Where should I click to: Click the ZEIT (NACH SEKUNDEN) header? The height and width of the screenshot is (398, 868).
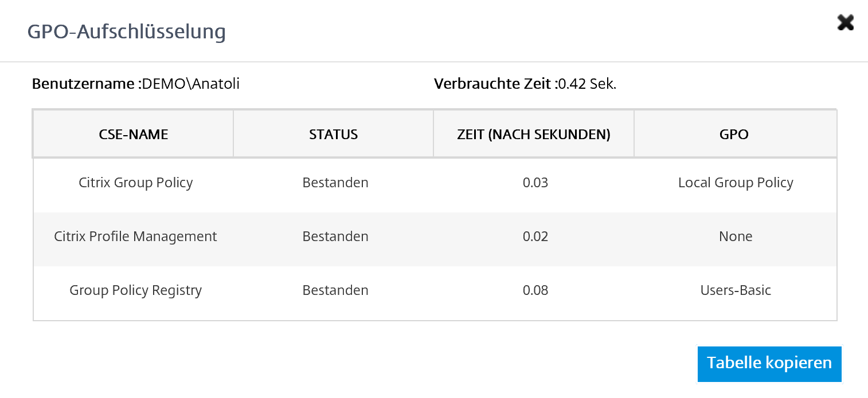(534, 135)
